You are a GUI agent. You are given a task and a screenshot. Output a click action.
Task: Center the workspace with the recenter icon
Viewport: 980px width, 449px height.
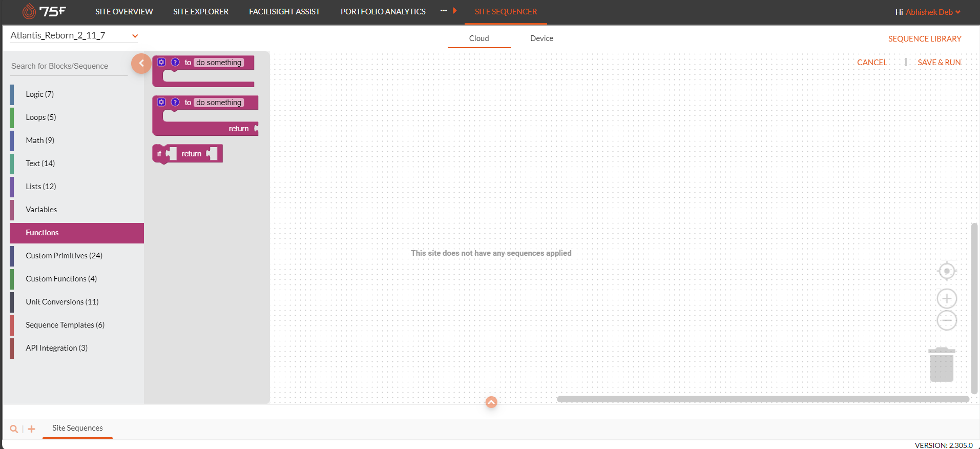pos(946,271)
